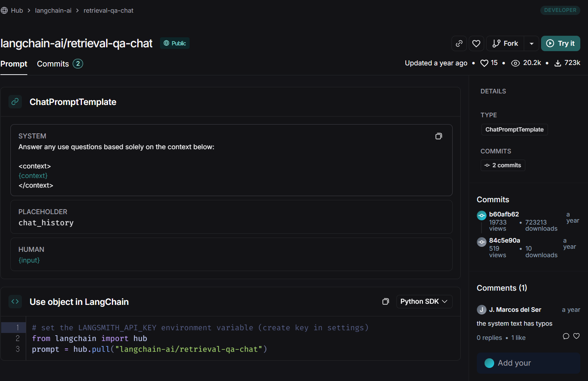Click the hub.pull code line
The image size is (588, 381).
149,349
